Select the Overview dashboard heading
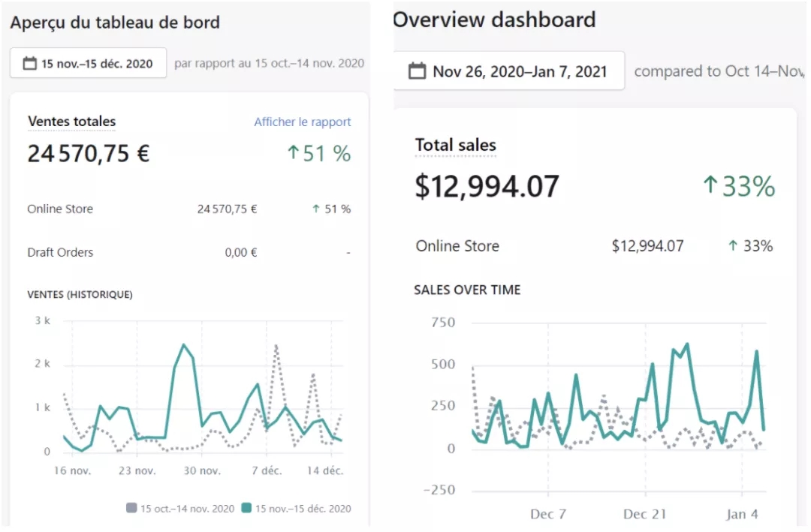The width and height of the screenshot is (811, 532). 493,20
